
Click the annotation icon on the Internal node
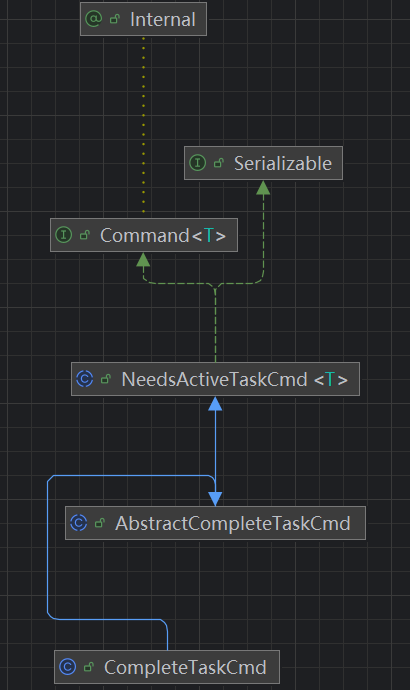coord(93,19)
